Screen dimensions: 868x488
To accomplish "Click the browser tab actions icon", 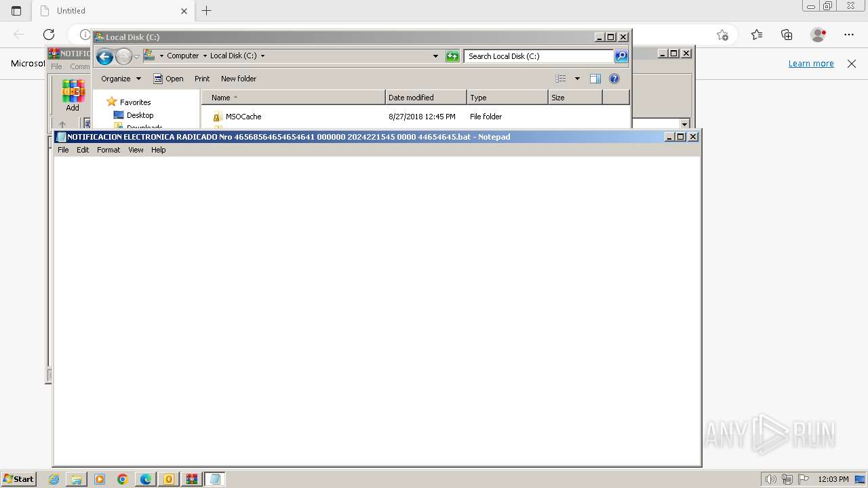I will 16,11.
